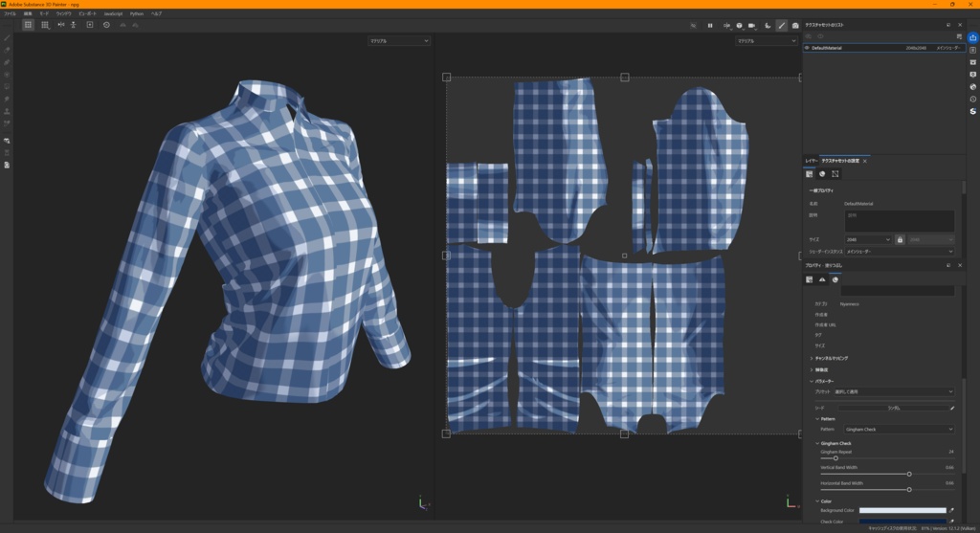Click the frame/center view icon

pyautogui.click(x=90, y=25)
